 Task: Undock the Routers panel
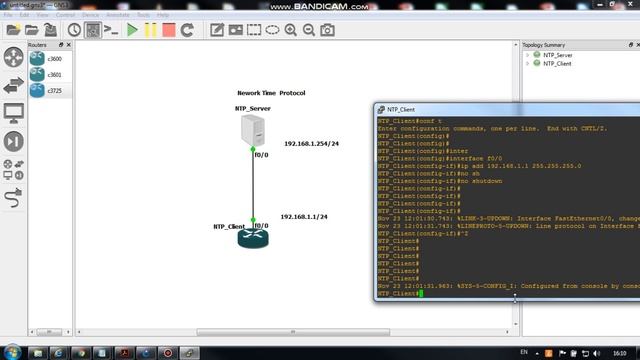coord(61,45)
